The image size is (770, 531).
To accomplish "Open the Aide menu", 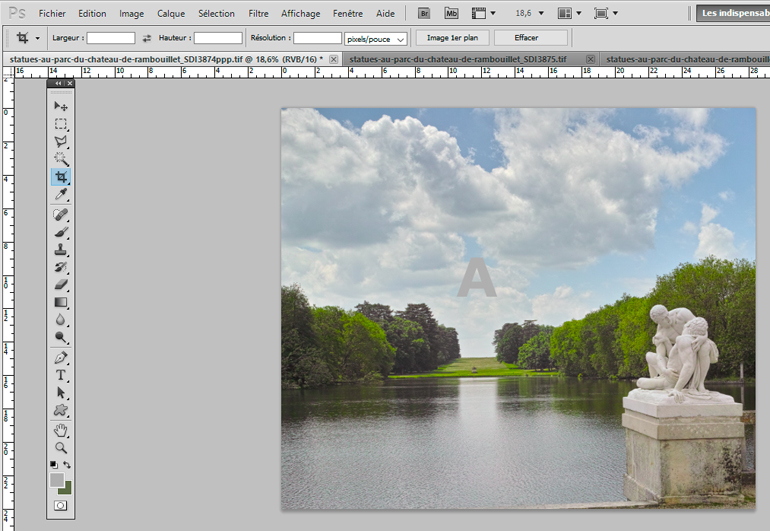I will click(x=385, y=14).
